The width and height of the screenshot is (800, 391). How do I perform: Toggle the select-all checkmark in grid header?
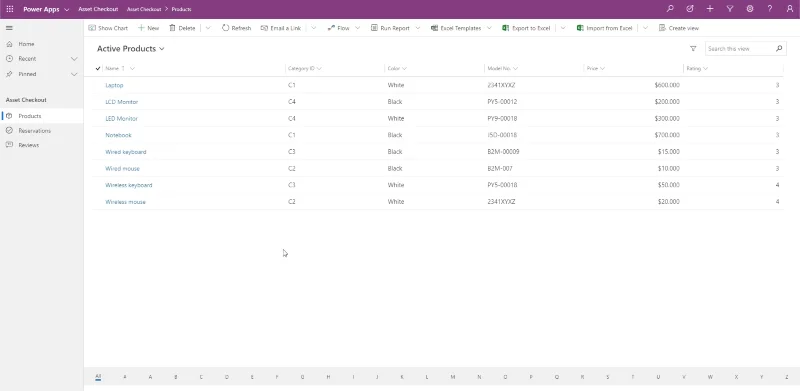tap(98, 68)
